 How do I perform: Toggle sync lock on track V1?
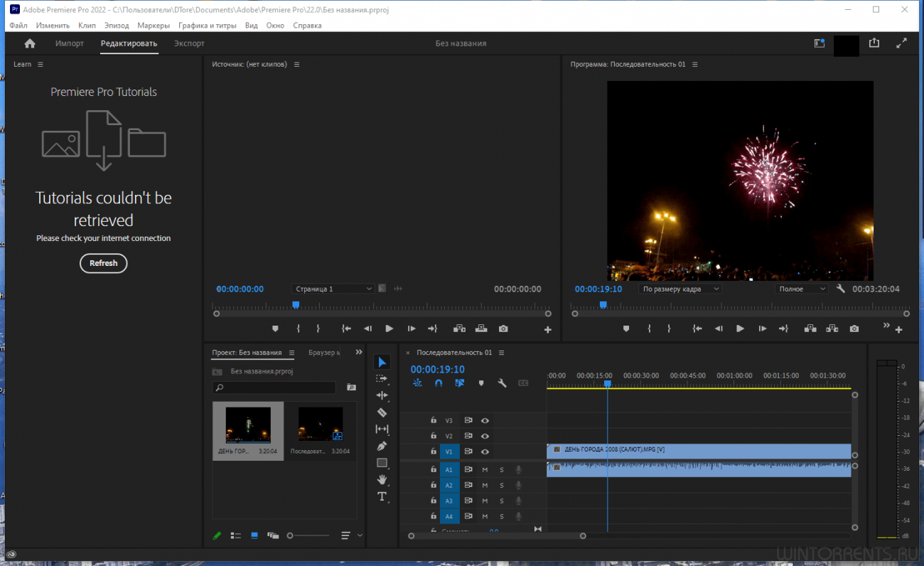[468, 452]
